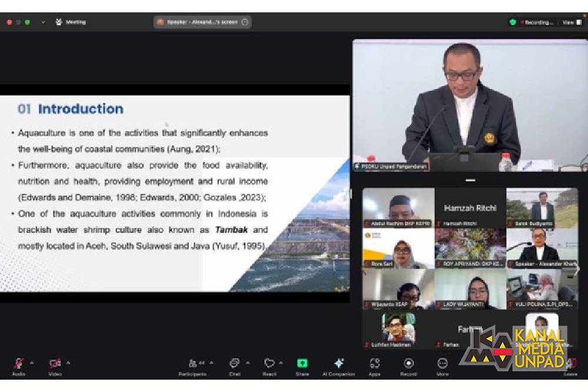Image resolution: width=588 pixels, height=392 pixels.
Task: Click the Speaker screen share indicator
Action: [202, 22]
